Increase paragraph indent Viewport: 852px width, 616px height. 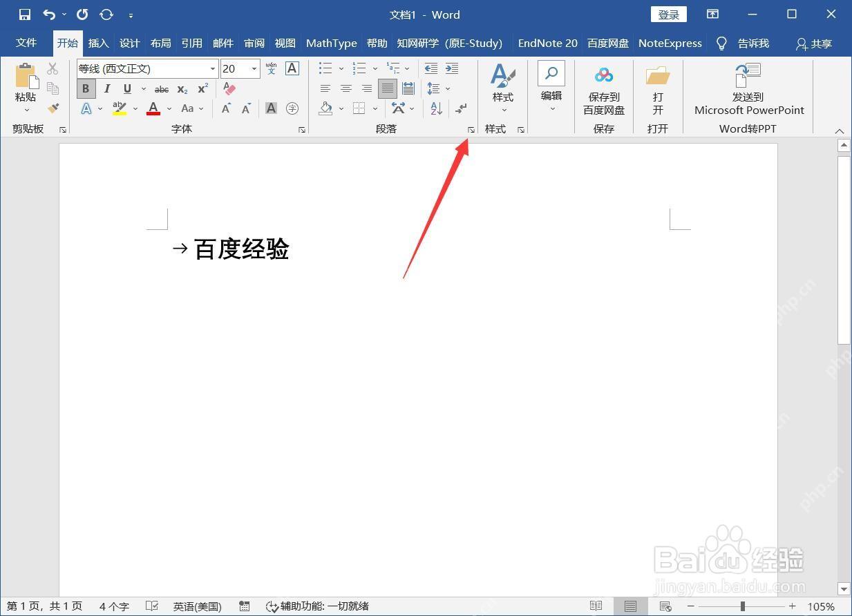pos(452,68)
